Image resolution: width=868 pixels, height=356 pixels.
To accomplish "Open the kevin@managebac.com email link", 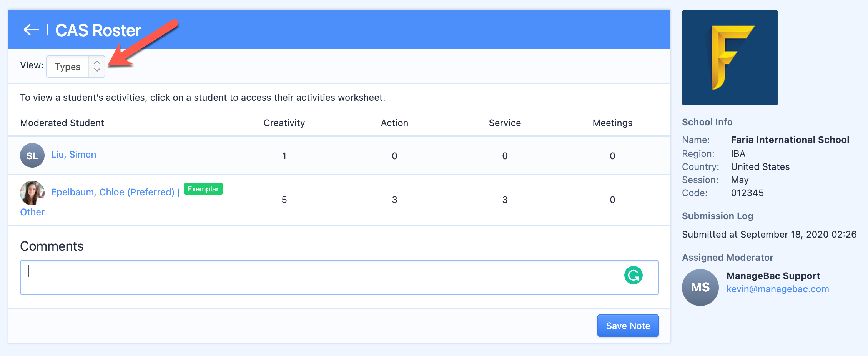I will click(x=777, y=289).
